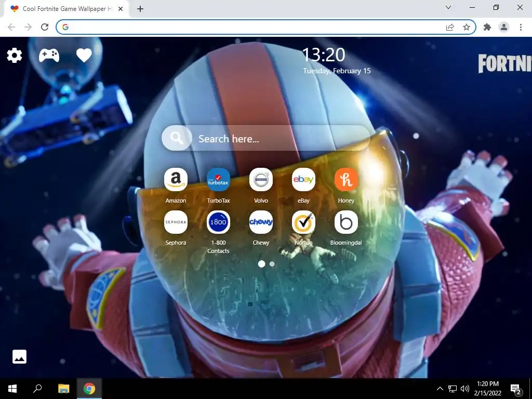Bookmark this tab with star icon
Viewport: 532px width, 399px height.
coord(467,27)
